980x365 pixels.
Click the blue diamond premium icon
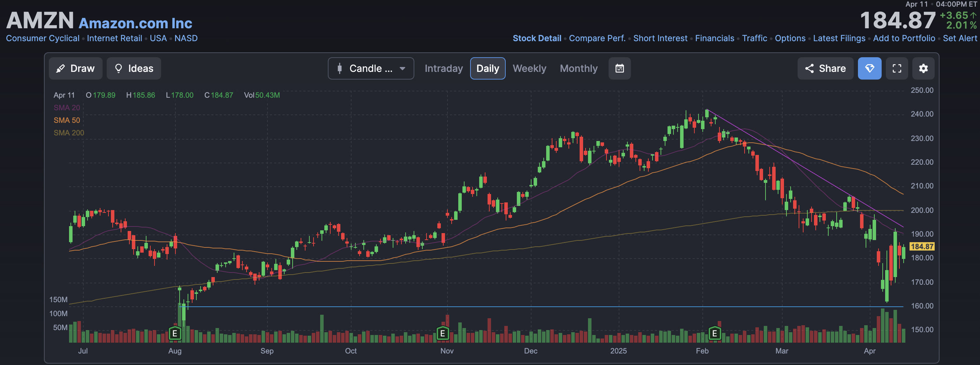[x=869, y=68]
